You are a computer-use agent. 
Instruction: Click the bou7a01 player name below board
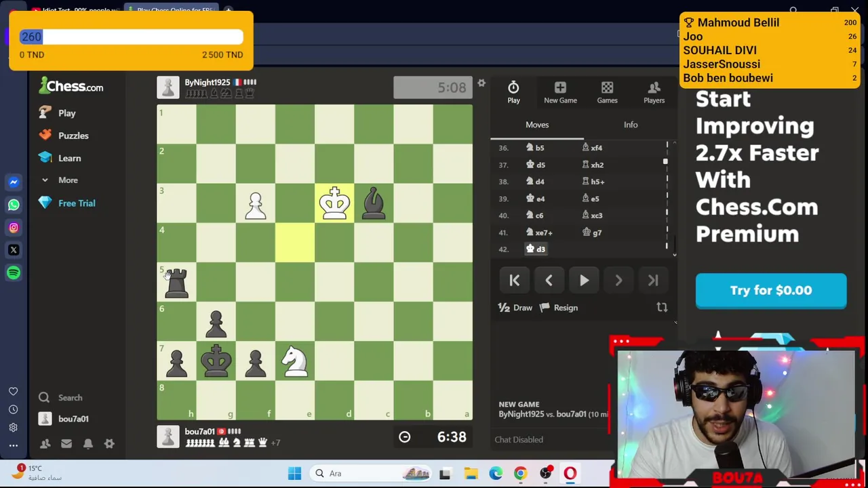point(199,431)
